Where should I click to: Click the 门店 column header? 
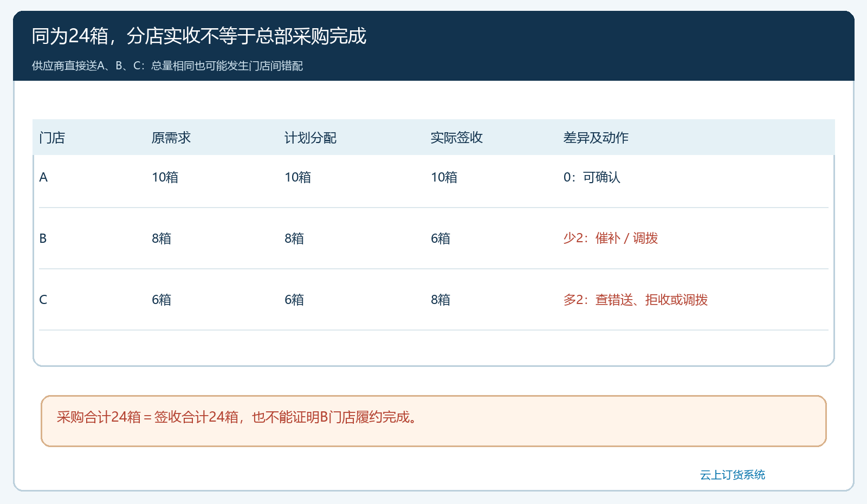click(x=52, y=138)
